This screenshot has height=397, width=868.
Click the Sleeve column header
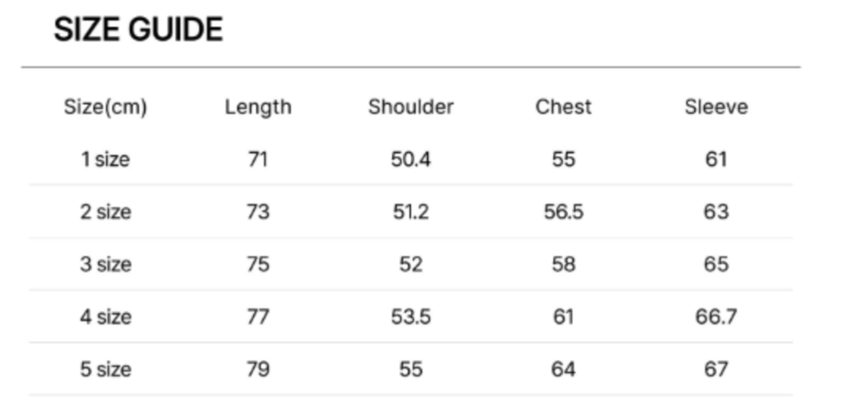[716, 107]
